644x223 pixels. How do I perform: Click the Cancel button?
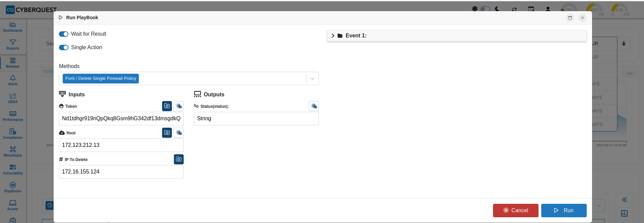(x=516, y=211)
